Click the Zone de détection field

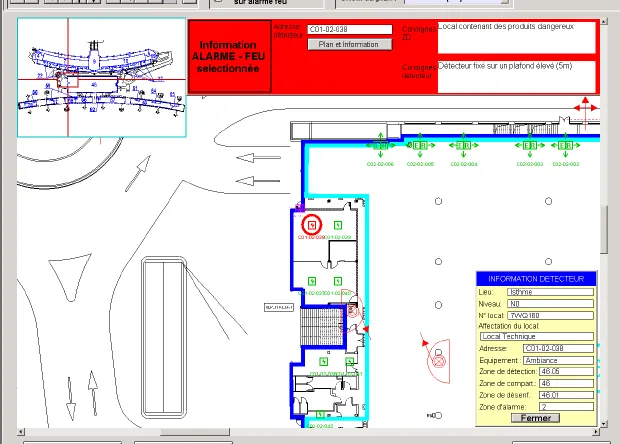tap(566, 371)
